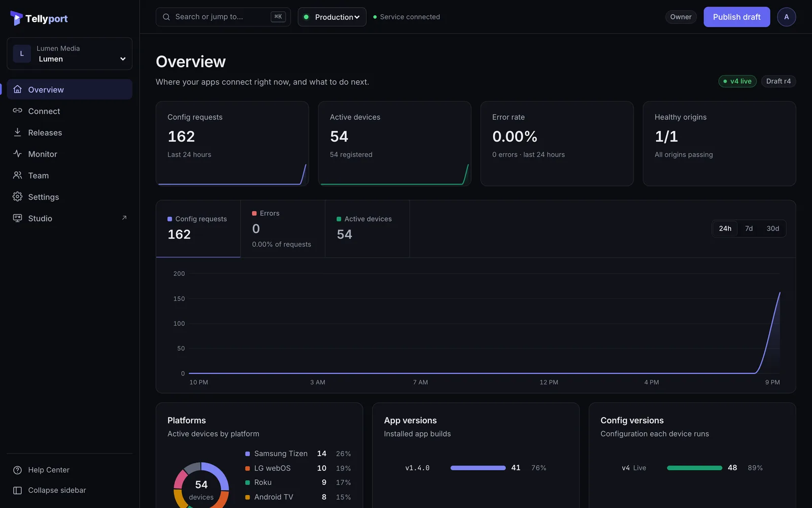812x508 pixels.
Task: Switch chart range to 7d
Action: click(749, 229)
